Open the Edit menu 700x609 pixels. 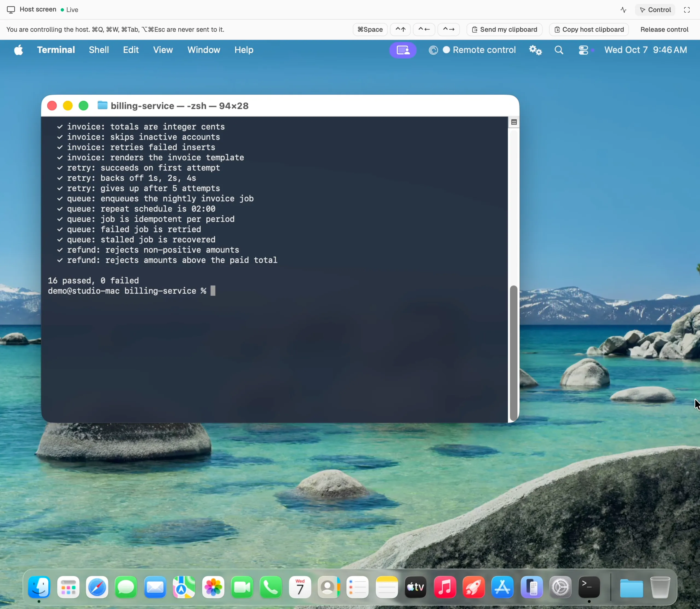point(131,50)
